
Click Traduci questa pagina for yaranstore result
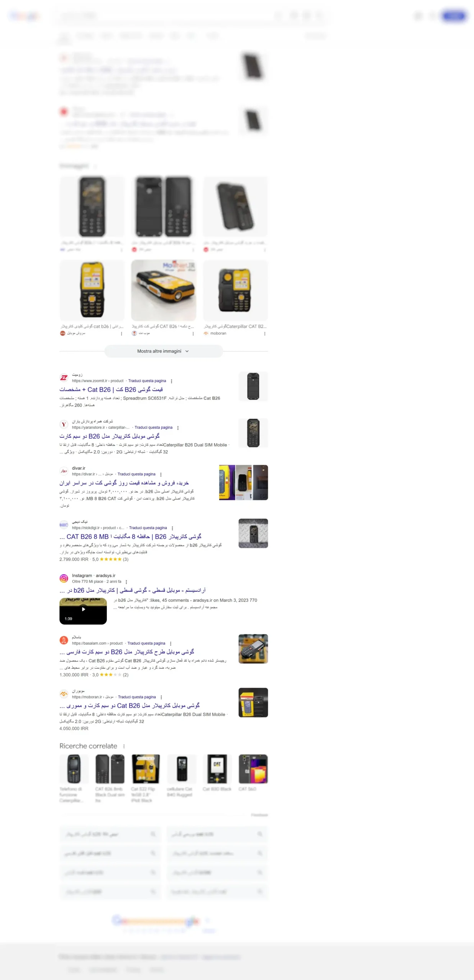pos(154,428)
